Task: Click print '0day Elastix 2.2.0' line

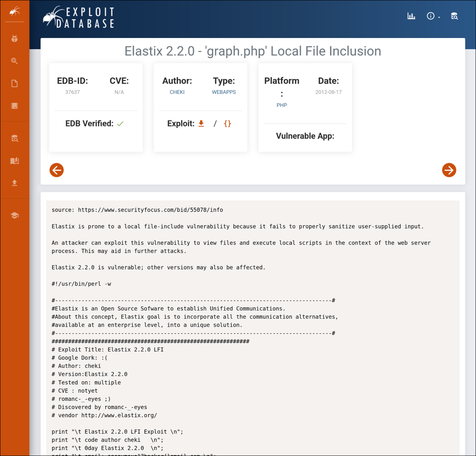Action: pos(108,448)
